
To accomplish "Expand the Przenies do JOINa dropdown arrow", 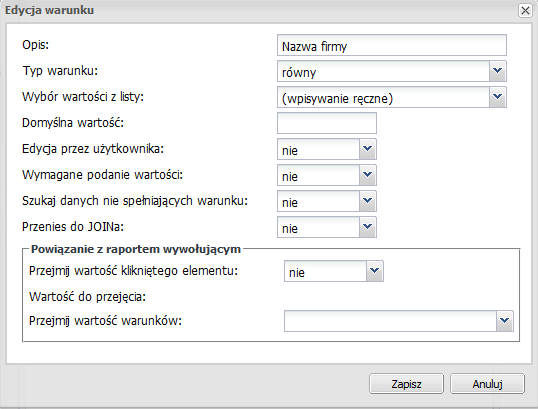I will 367,227.
